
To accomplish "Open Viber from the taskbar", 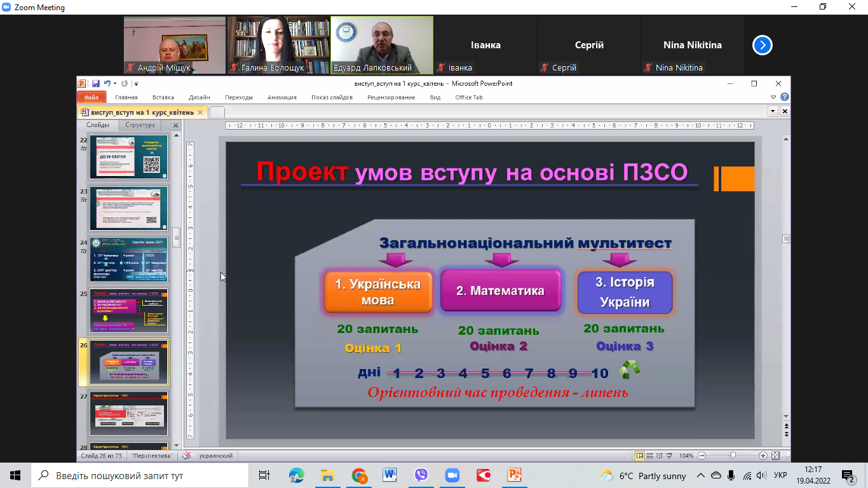I will [x=421, y=475].
